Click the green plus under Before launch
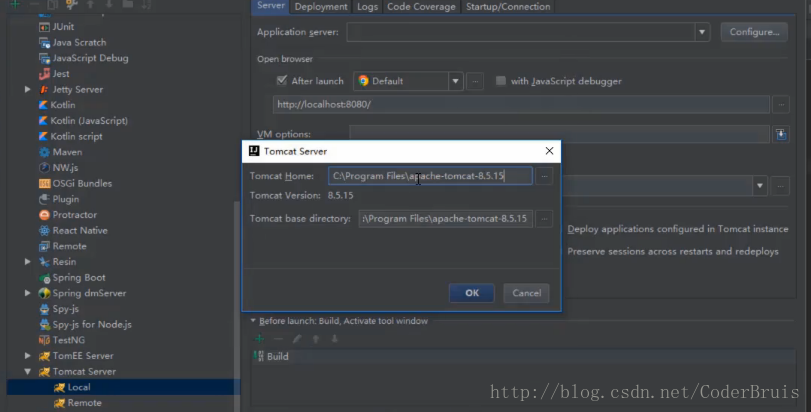The image size is (811, 412). pyautogui.click(x=260, y=339)
